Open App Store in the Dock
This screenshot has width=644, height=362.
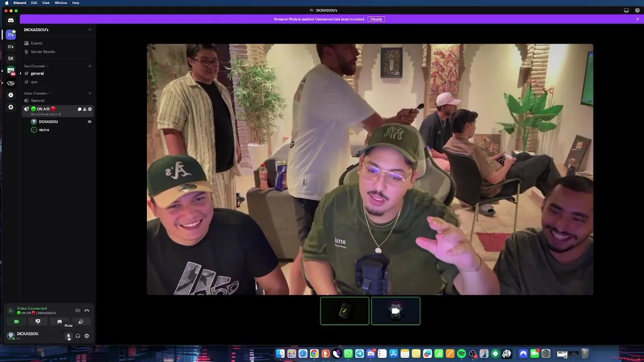(x=393, y=354)
